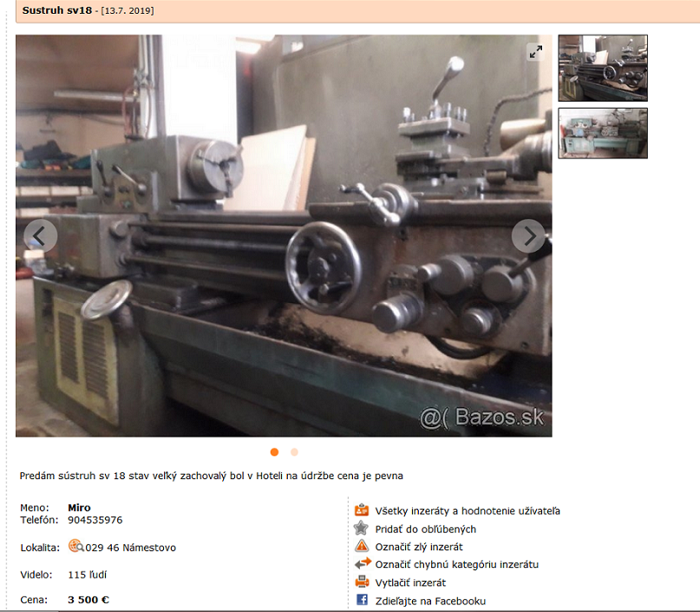
Task: Click the location map icon
Action: [75, 547]
